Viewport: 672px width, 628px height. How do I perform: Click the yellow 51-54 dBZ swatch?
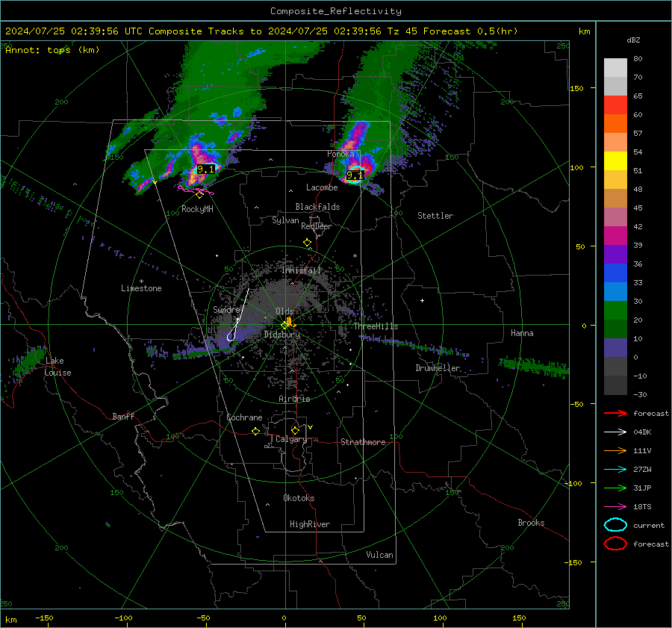(615, 161)
